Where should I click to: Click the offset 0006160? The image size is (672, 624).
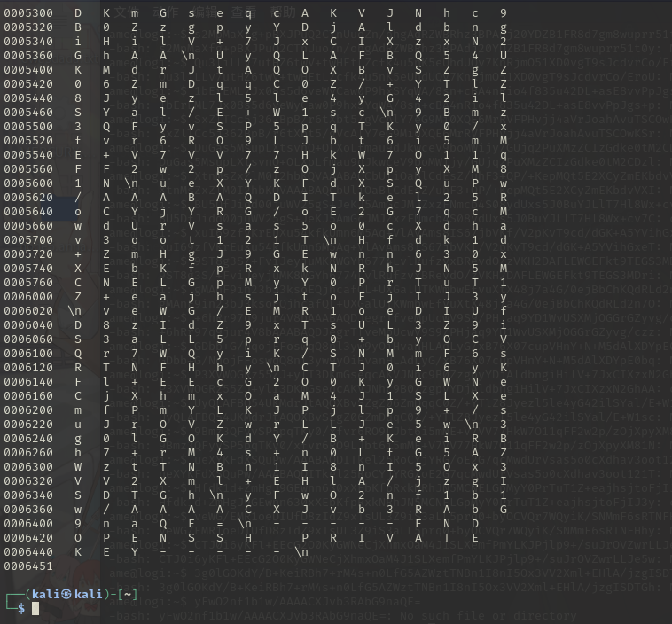click(28, 395)
